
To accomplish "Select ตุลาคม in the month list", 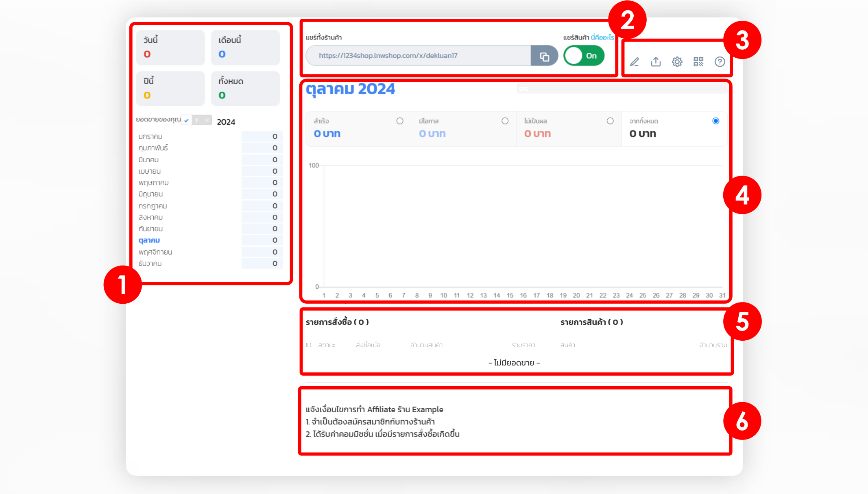I will pos(149,240).
